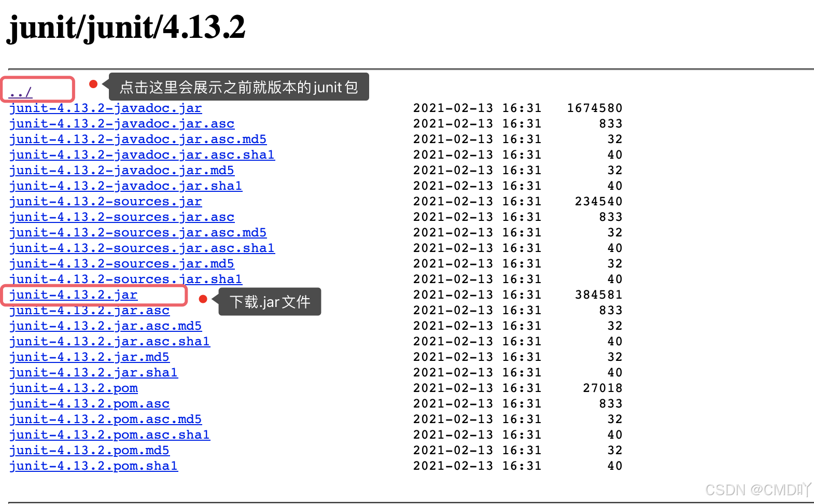Open junit-4.13.2.pom.md5 link
Screen dimensions: 814x504
[90, 451]
